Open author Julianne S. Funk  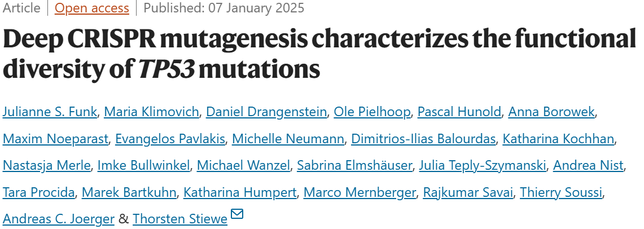point(50,112)
